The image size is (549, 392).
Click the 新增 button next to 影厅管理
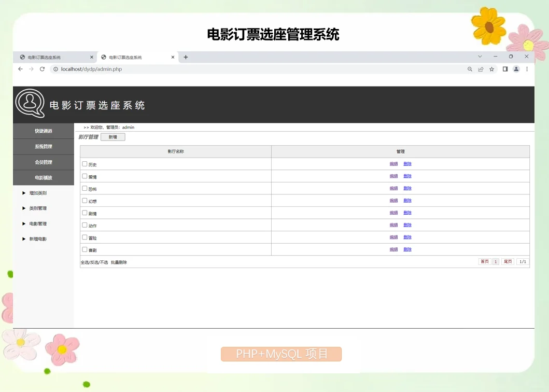[x=112, y=136]
